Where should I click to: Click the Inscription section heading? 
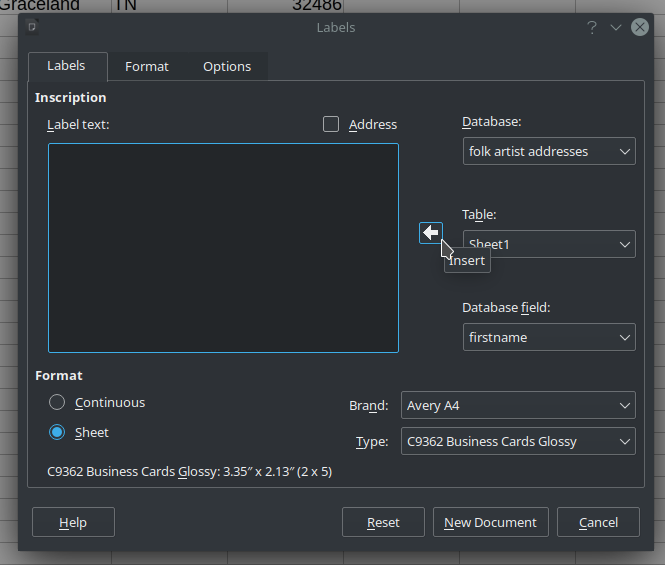[70, 98]
